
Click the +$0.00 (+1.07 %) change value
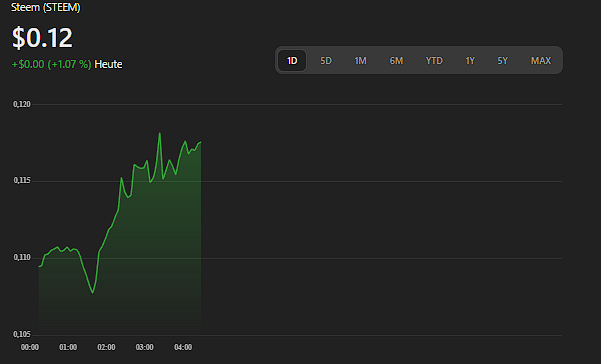click(51, 64)
